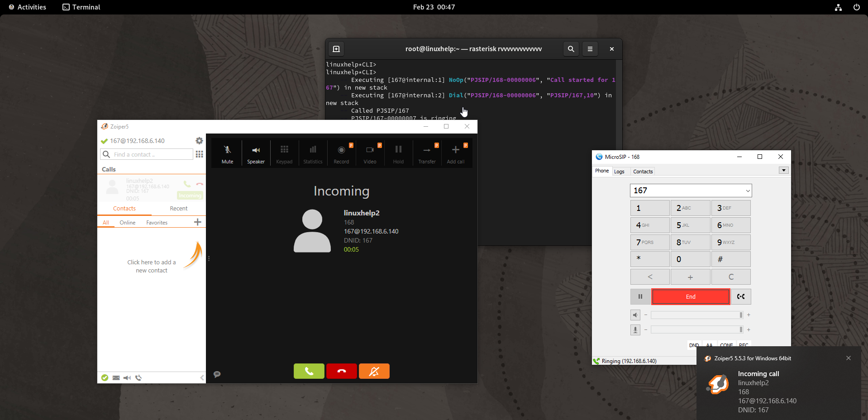
Task: Select MicroSIP Phone tab
Action: (x=602, y=171)
